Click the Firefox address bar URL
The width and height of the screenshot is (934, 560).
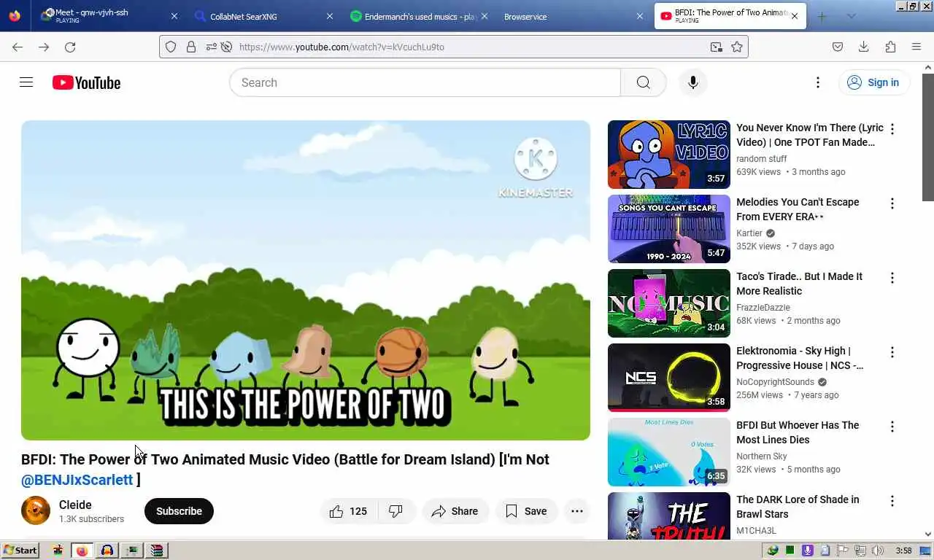341,47
